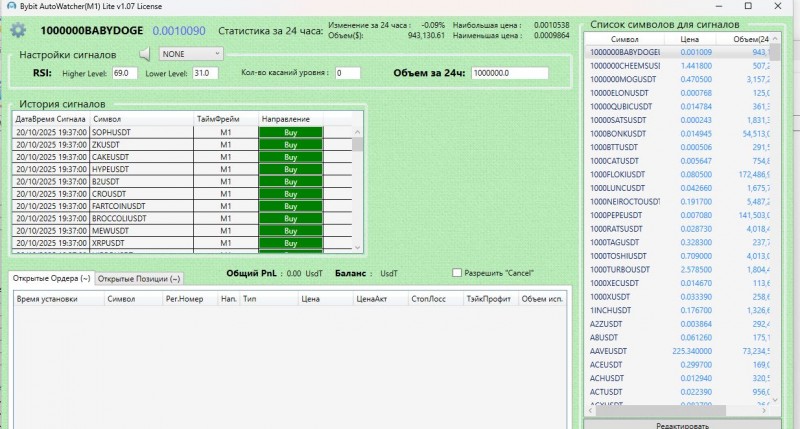
Task: Click Buy cell for SOPHUSDT
Action: (x=290, y=132)
